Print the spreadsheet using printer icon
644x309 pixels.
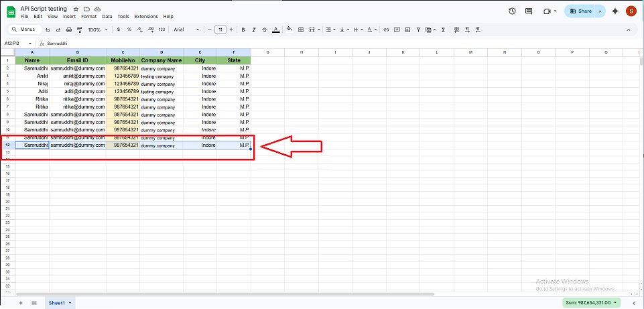tap(68, 29)
